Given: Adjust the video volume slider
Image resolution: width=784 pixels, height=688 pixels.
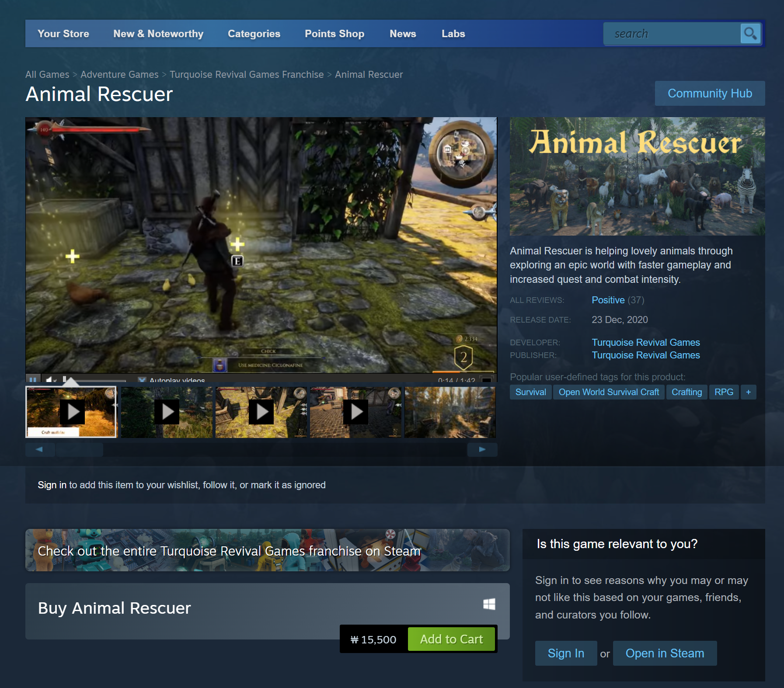Looking at the screenshot, I should tap(94, 380).
